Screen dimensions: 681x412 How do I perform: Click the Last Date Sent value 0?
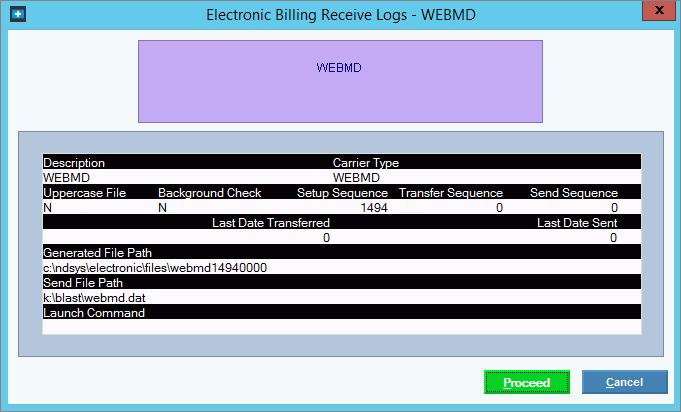click(x=613, y=237)
